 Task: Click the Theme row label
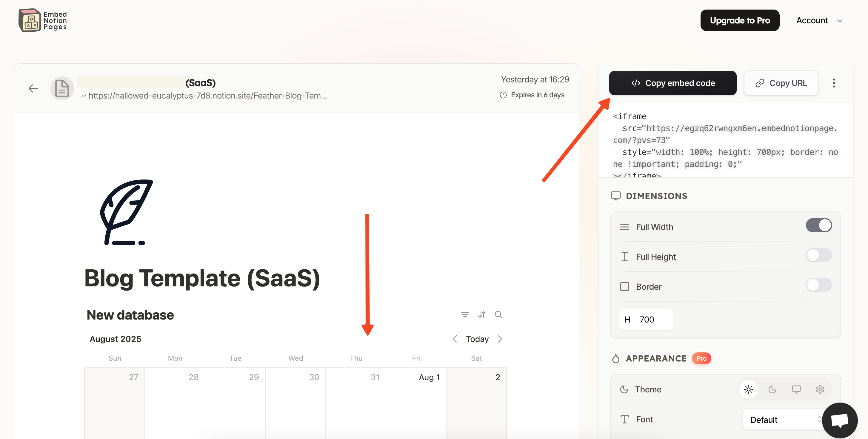(648, 389)
